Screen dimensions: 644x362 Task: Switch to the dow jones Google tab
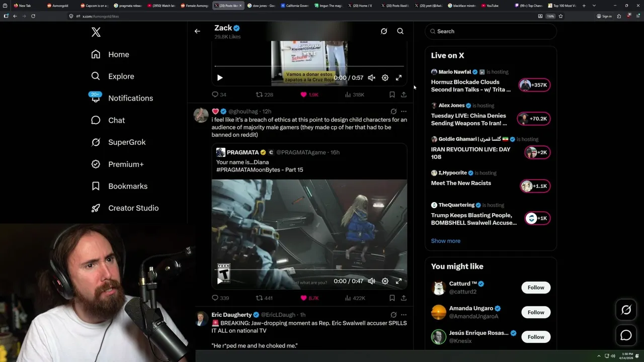pyautogui.click(x=261, y=6)
